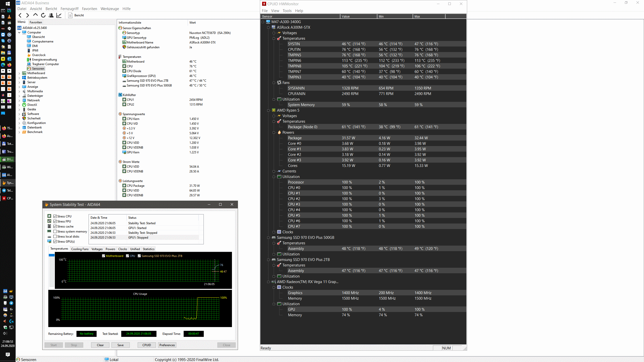Click the up-level arrow in the toolbar
The width and height of the screenshot is (644, 362).
(x=35, y=15)
